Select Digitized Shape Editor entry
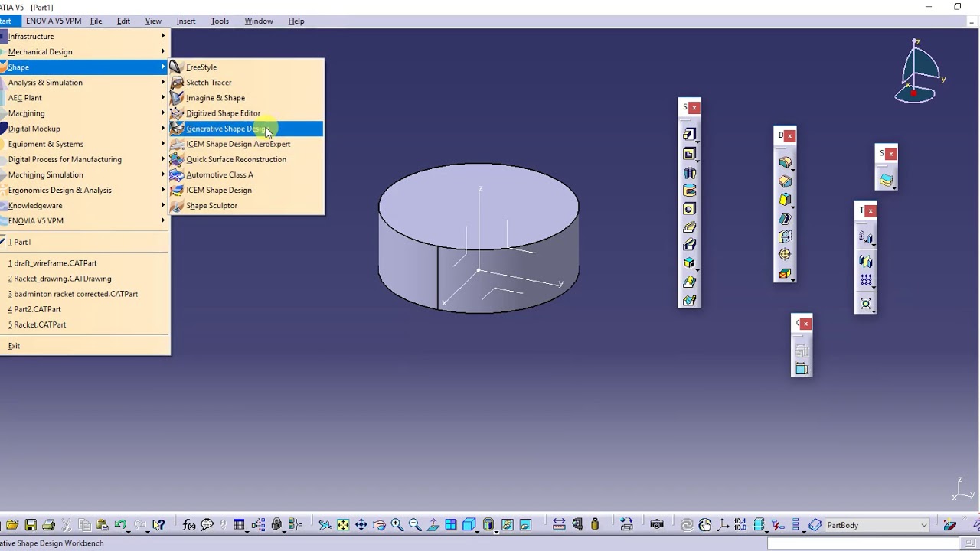 pyautogui.click(x=246, y=113)
